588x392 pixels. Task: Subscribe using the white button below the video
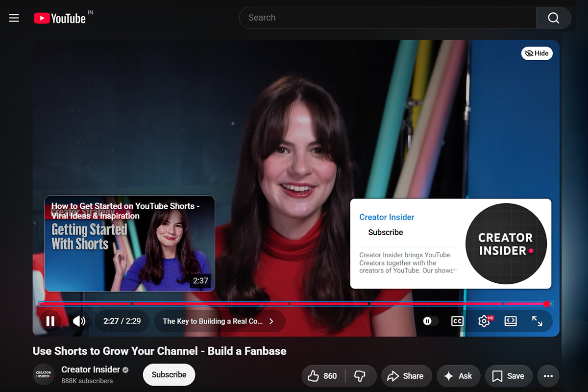(x=169, y=375)
